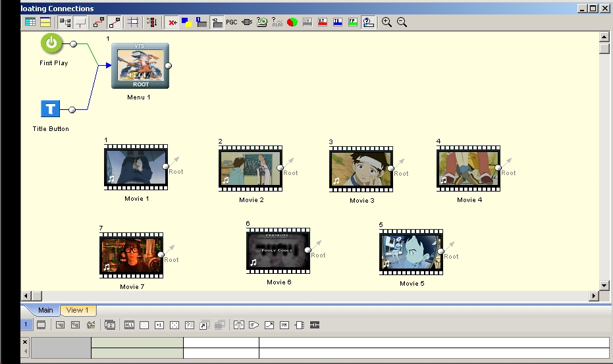
Task: Click the disc with question mark icon
Action: (262, 22)
